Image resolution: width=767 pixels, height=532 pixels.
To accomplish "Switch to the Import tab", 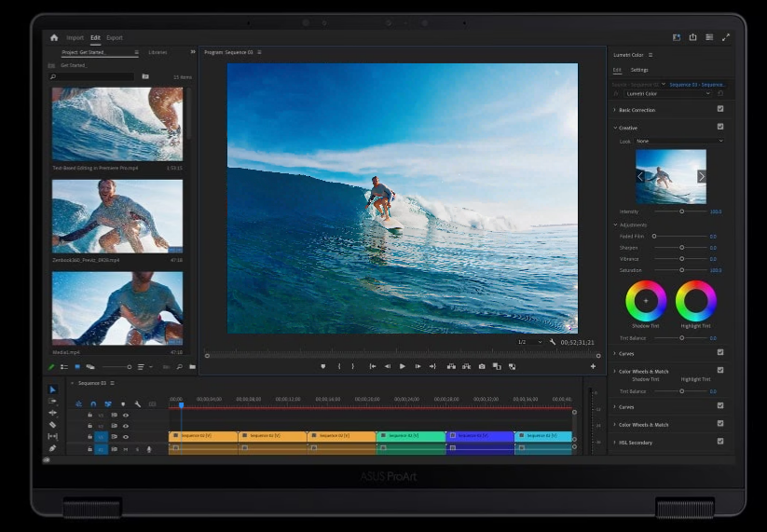I will click(x=75, y=38).
